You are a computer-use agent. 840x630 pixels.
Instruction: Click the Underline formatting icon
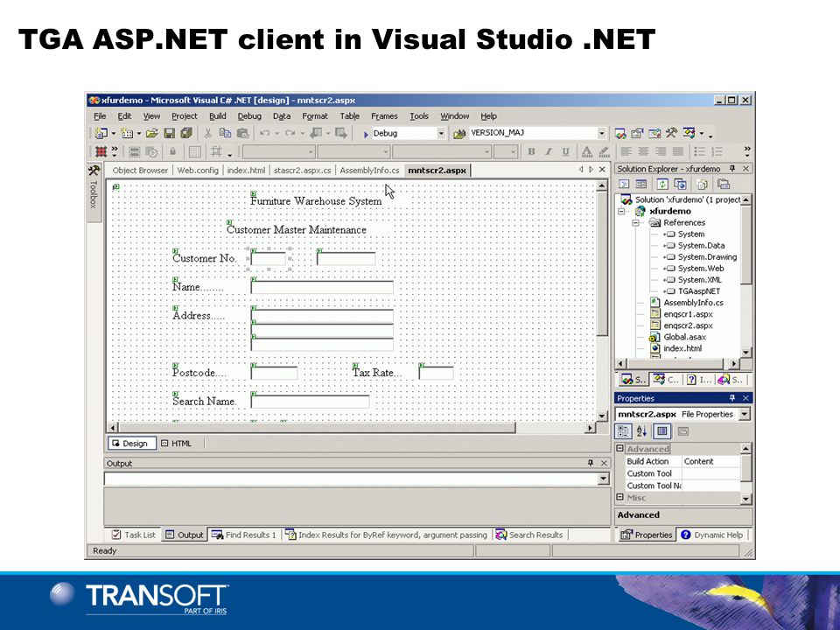566,151
